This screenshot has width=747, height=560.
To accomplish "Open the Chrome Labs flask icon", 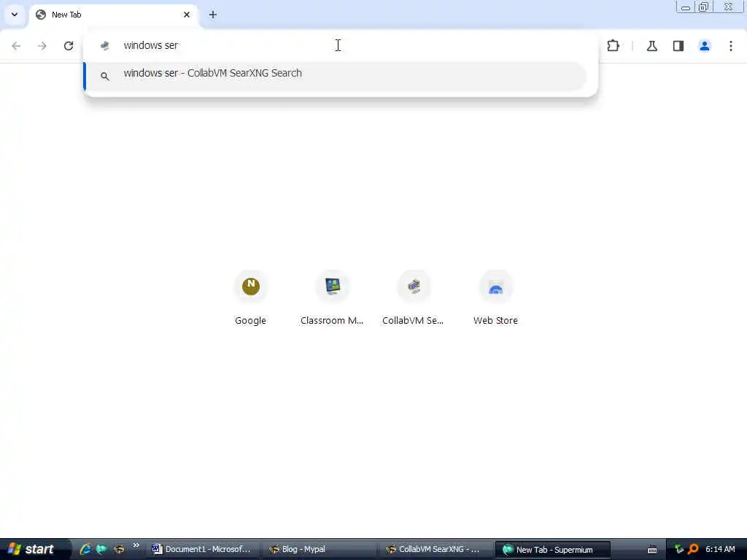I will [x=652, y=46].
